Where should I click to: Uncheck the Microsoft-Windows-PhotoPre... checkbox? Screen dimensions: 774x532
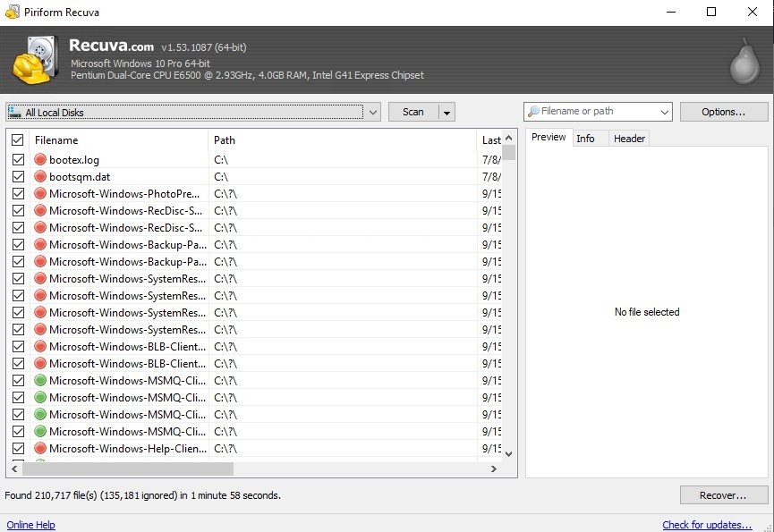coord(18,194)
